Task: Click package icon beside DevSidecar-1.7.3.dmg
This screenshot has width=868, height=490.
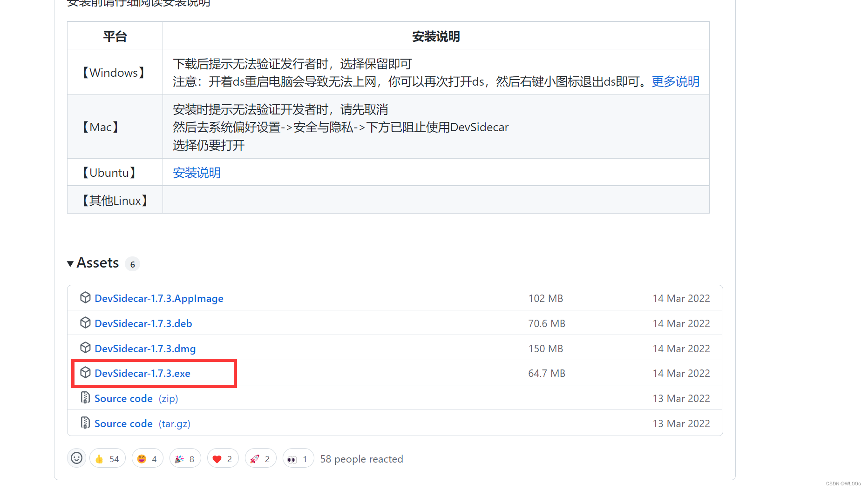Action: (x=86, y=348)
